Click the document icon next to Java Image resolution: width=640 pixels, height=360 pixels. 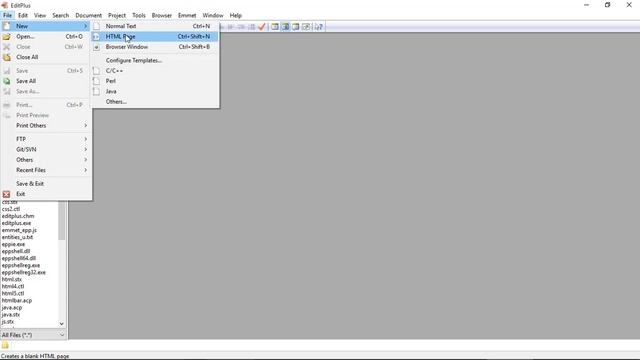96,91
